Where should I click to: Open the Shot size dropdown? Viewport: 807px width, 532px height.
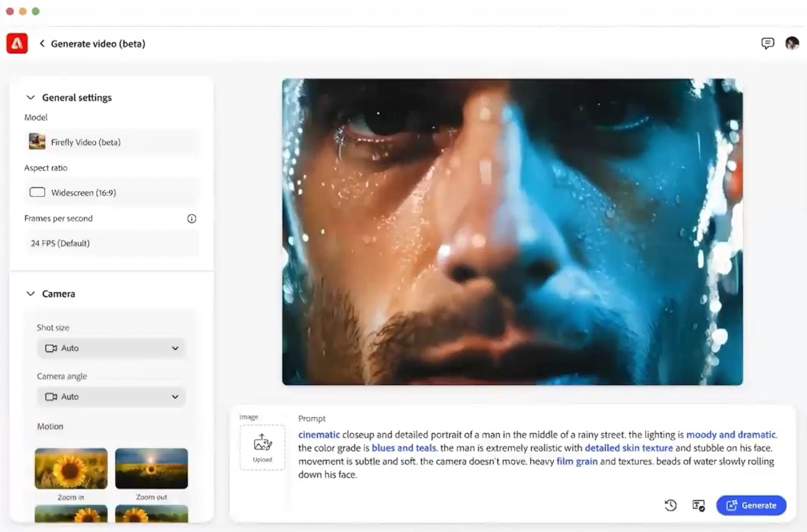(111, 348)
